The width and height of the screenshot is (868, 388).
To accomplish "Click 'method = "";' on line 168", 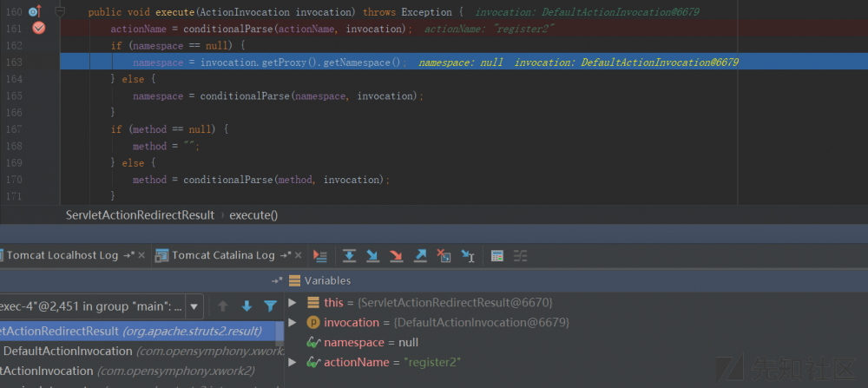I will [166, 146].
